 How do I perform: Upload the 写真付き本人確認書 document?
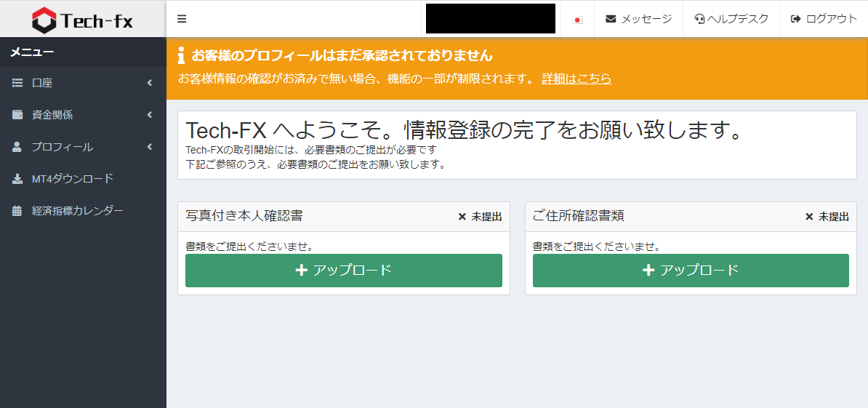pos(343,271)
